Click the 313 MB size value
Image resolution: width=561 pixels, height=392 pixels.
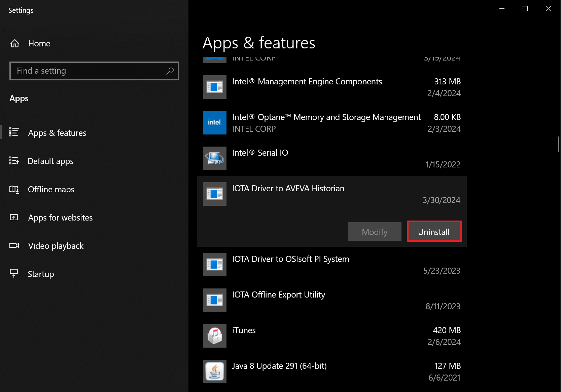[447, 81]
